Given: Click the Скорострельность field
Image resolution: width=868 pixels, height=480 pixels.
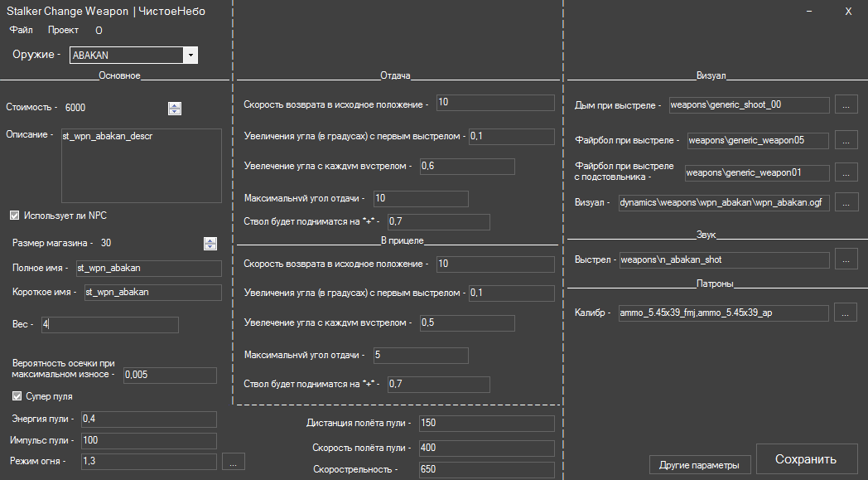Looking at the screenshot, I should coord(486,469).
